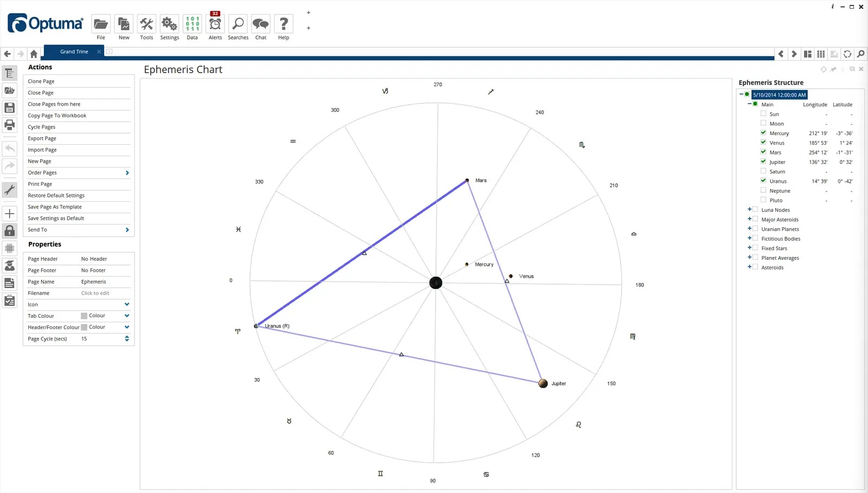Expand the Uranian Planets tree node
Viewport: 868px width, 493px height.
750,228
